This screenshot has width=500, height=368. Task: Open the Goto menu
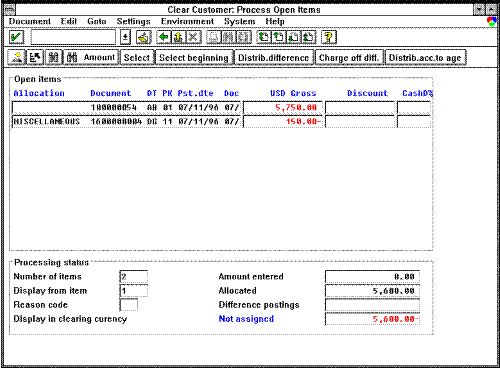tap(97, 21)
